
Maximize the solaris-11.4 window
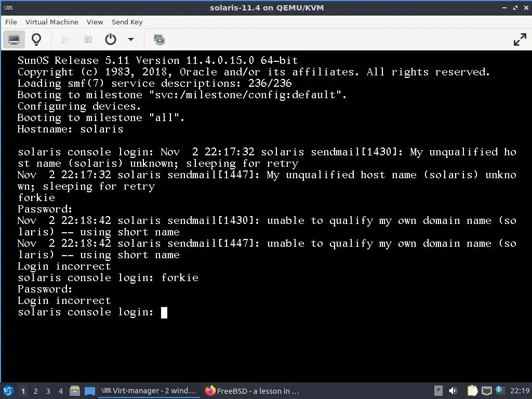click(515, 8)
